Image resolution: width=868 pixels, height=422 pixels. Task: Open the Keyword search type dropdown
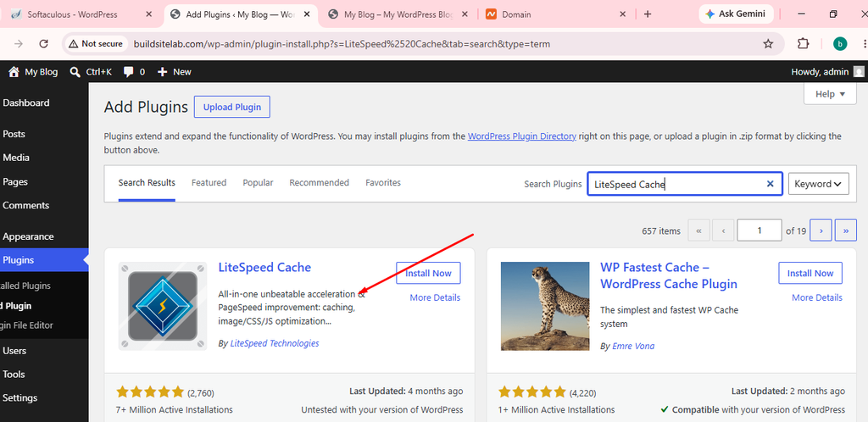819,184
